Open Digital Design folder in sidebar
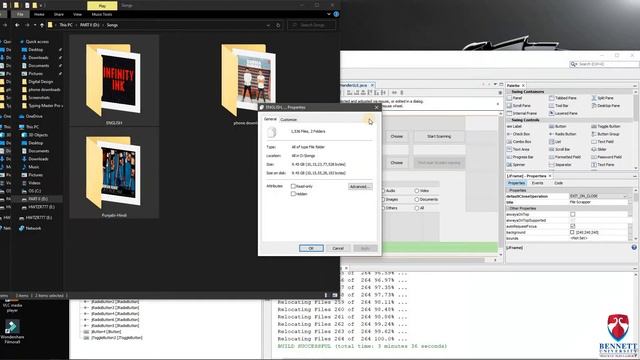The image size is (640, 360). pyautogui.click(x=40, y=82)
